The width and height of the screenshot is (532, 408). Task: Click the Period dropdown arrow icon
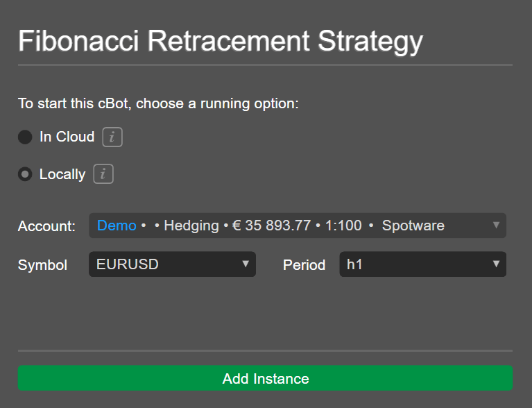(x=496, y=264)
